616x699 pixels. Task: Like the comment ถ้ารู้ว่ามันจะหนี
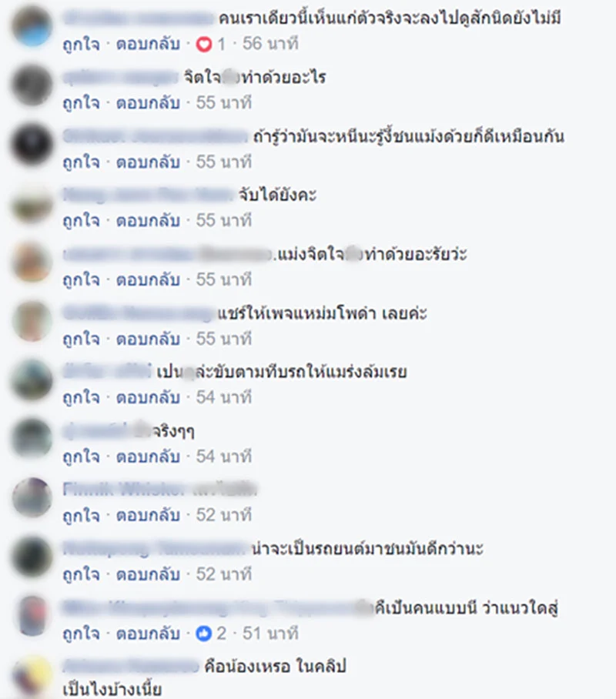point(81,162)
